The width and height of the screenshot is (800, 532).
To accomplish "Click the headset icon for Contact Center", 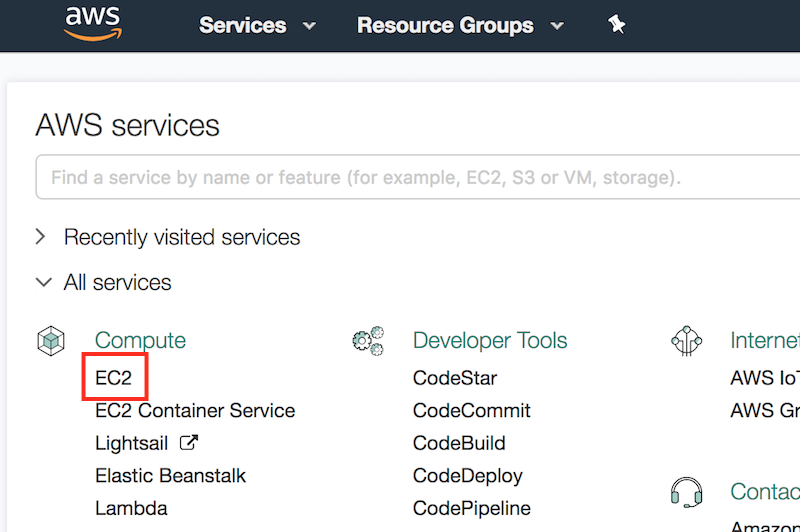I will click(686, 492).
